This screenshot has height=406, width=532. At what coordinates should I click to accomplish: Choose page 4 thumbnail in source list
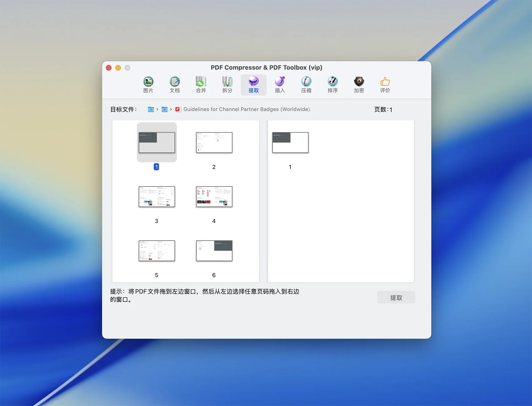[x=214, y=197]
